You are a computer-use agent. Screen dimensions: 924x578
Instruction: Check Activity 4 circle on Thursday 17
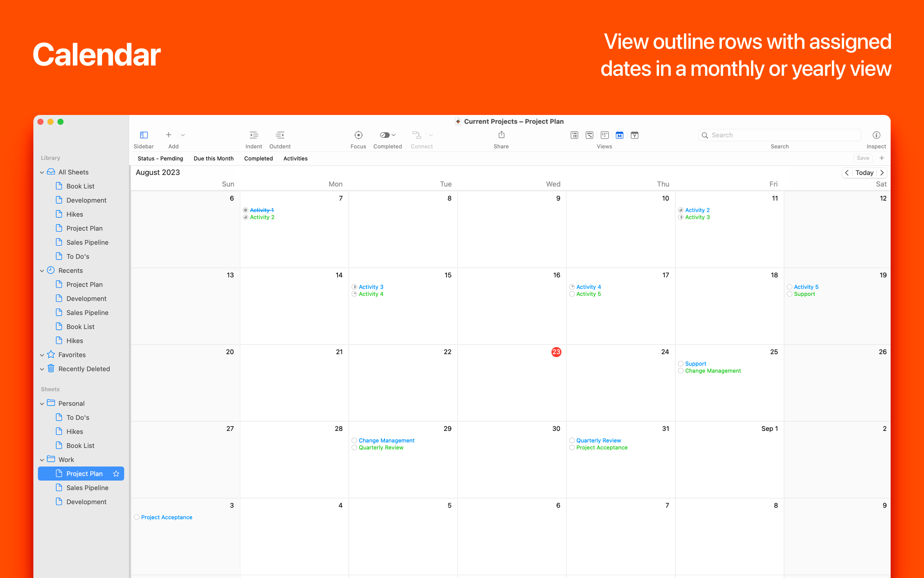pos(572,287)
